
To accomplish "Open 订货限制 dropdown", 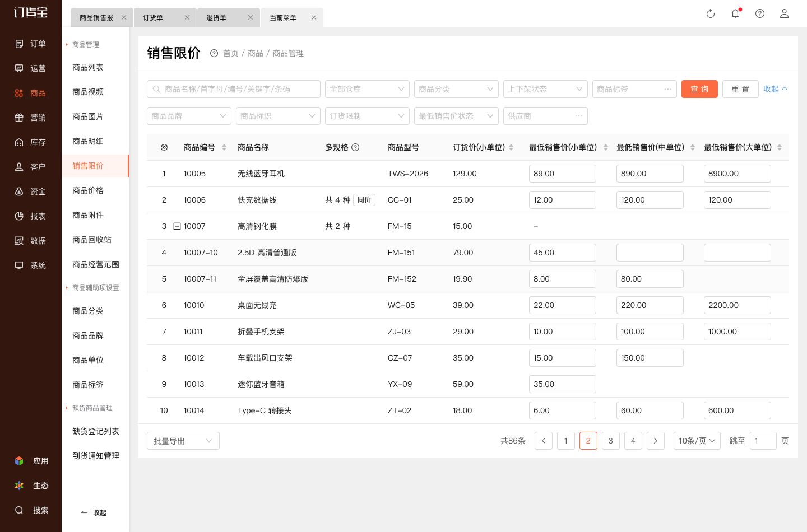I will (x=367, y=116).
